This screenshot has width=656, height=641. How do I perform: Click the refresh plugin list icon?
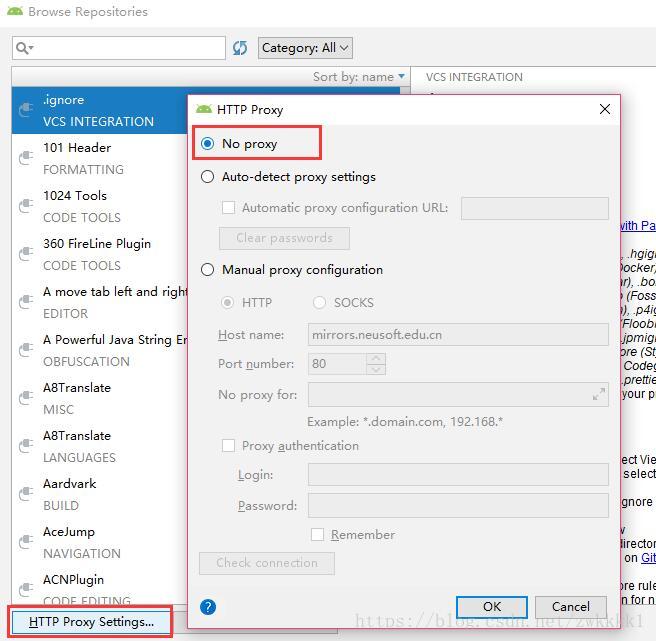(x=240, y=48)
